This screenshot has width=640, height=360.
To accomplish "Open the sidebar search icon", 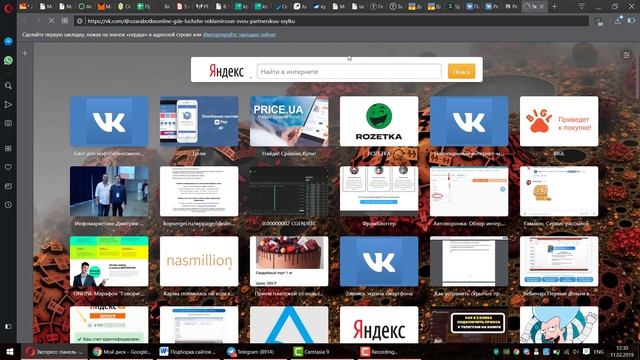I will [x=8, y=86].
